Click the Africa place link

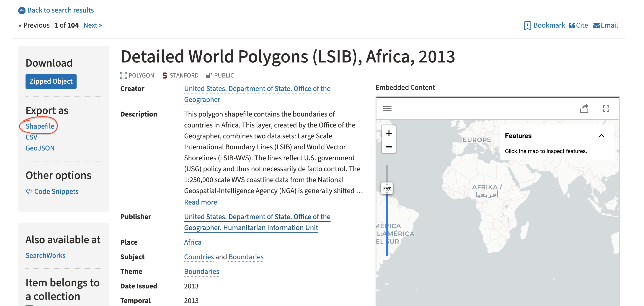193,242
